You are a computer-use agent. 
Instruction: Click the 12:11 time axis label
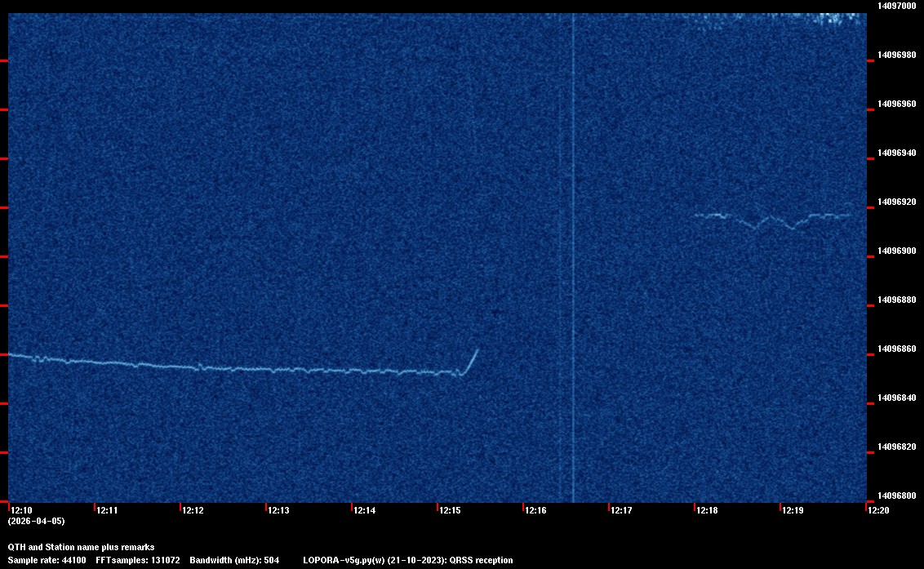tap(107, 510)
